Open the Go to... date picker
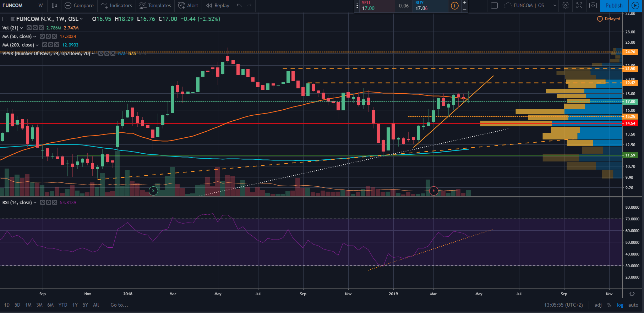The image size is (644, 313). 119,305
